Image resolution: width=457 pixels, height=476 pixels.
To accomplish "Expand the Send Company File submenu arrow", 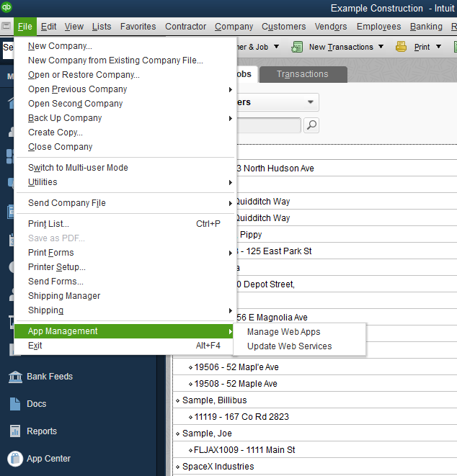I will (x=231, y=203).
